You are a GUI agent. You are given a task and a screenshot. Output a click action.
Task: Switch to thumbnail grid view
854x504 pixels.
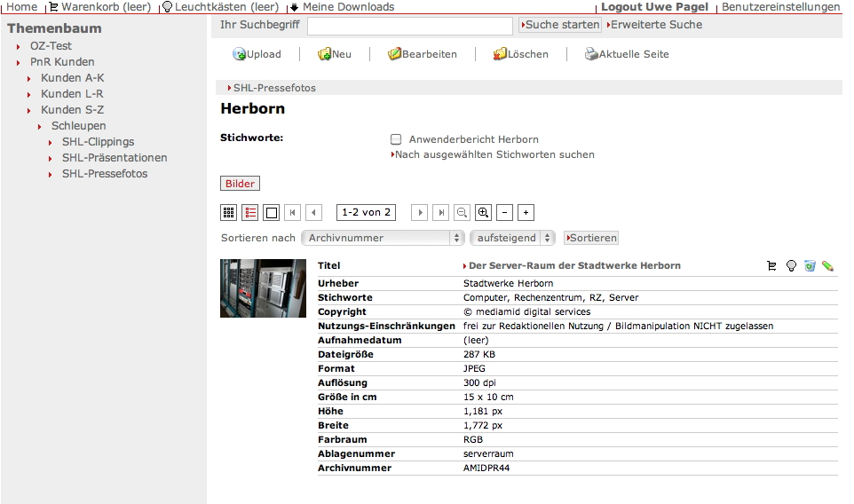click(x=228, y=213)
